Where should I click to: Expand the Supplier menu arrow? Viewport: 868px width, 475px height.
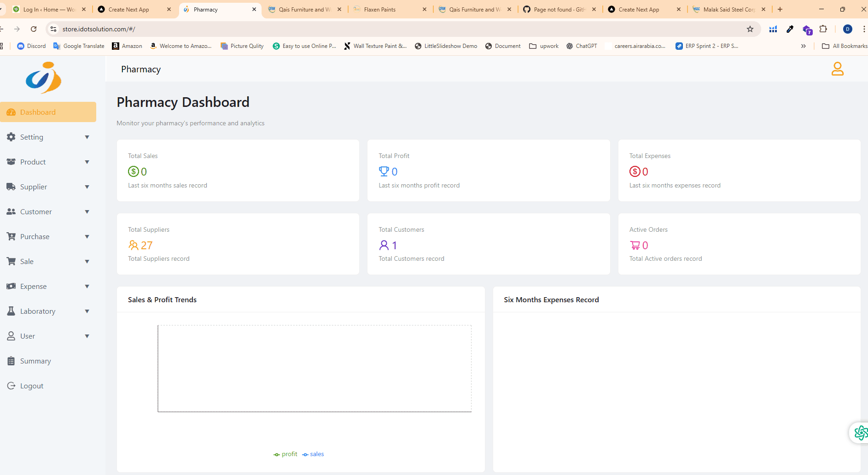[x=87, y=187]
